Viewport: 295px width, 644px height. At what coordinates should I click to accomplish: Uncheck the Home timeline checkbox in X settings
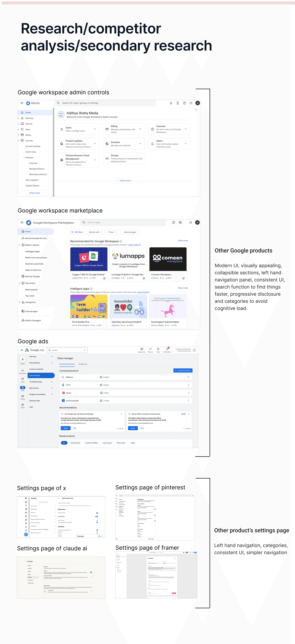97,513
